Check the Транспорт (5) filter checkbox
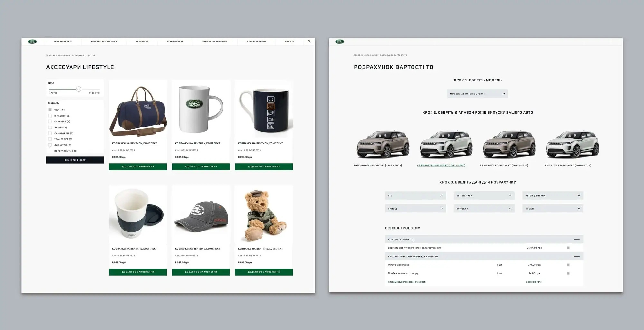 point(50,139)
